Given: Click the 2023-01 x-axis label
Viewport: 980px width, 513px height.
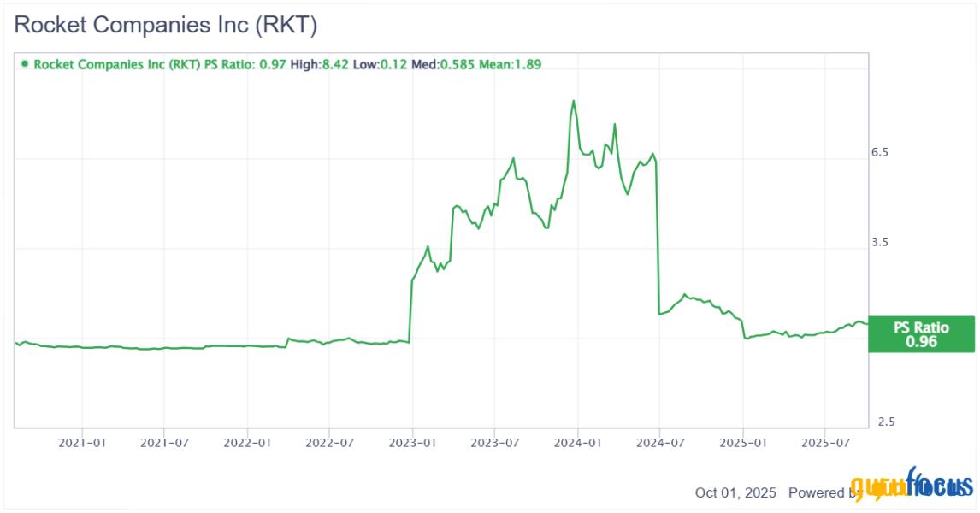Looking at the screenshot, I should 412,443.
